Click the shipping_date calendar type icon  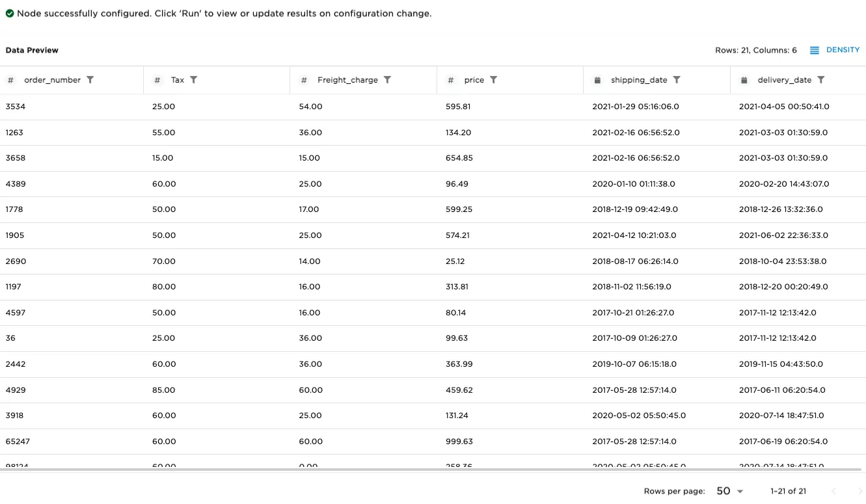click(597, 80)
